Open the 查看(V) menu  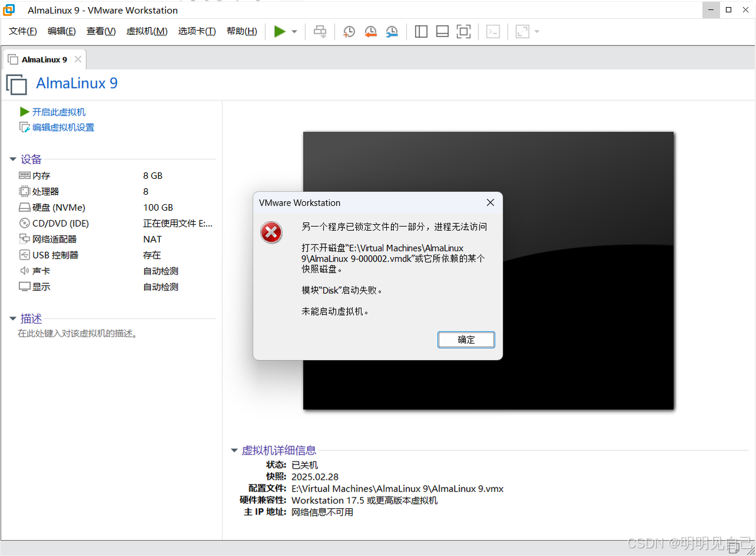coord(101,31)
